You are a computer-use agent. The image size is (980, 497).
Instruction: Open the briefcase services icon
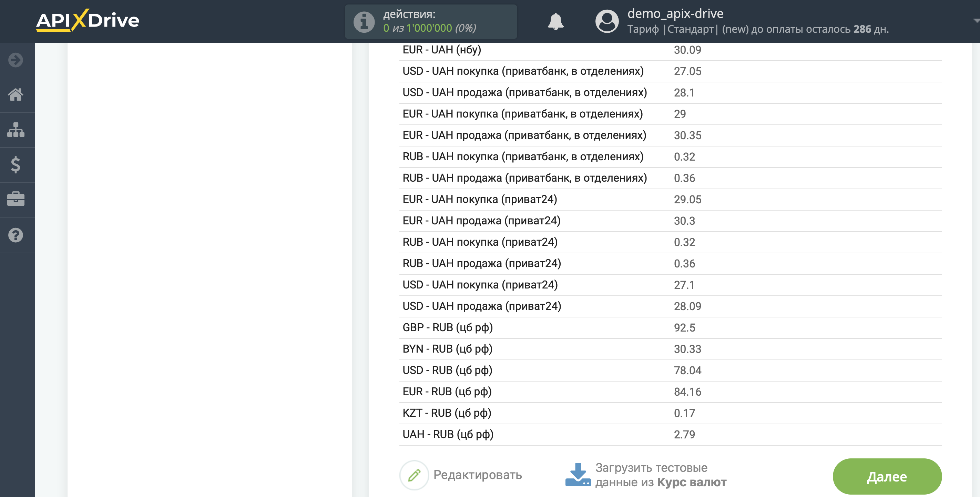click(x=16, y=199)
